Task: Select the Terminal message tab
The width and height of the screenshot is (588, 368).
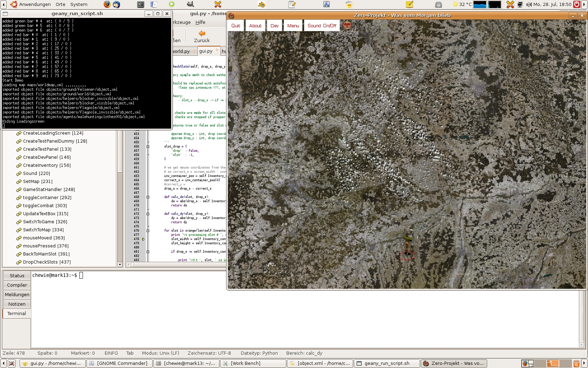Action: pyautogui.click(x=16, y=313)
